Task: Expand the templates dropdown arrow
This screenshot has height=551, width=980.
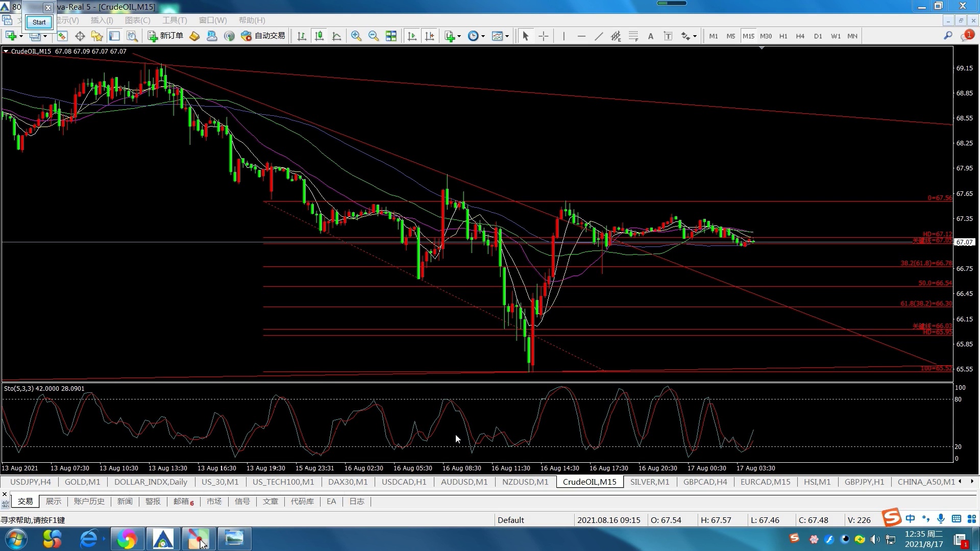Action: tap(507, 36)
